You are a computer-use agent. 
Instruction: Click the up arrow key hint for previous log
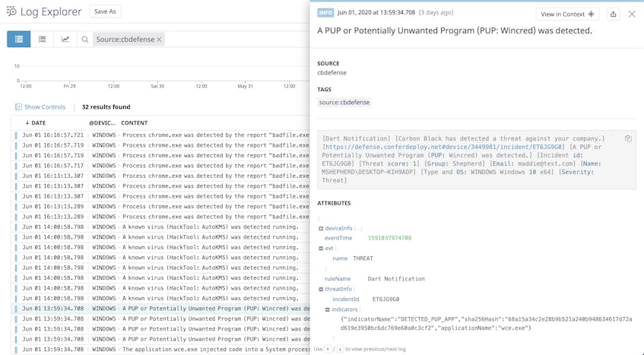point(328,349)
